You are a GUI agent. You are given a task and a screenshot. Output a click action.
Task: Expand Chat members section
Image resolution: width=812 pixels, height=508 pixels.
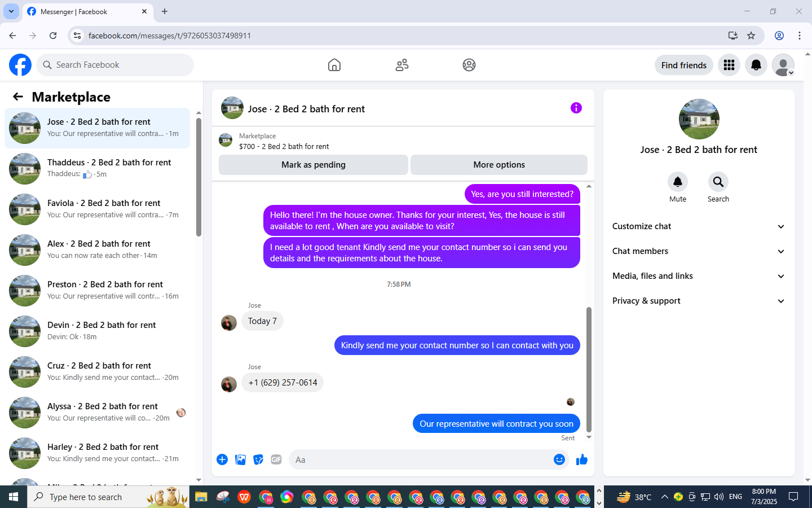699,251
